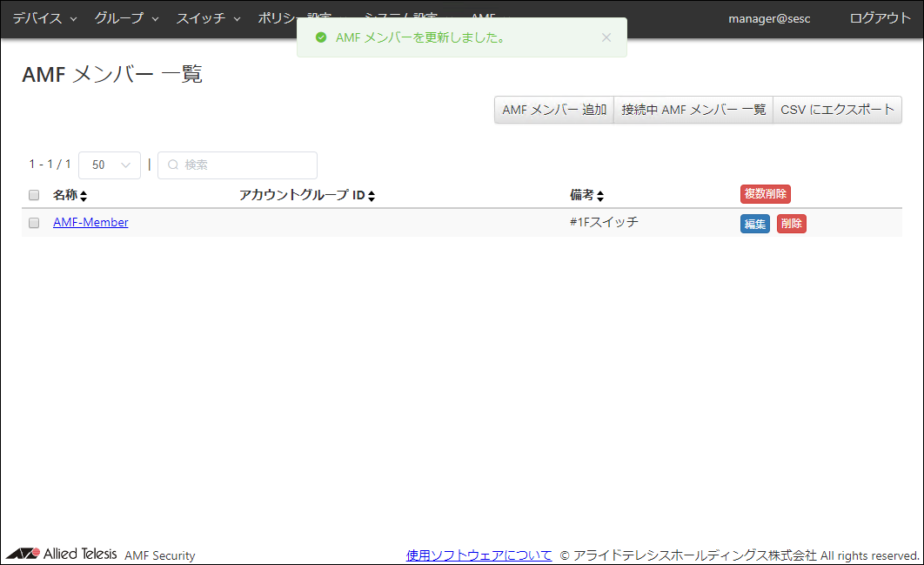Sort by 備考 column arrows
The width and height of the screenshot is (924, 565).
click(x=600, y=196)
